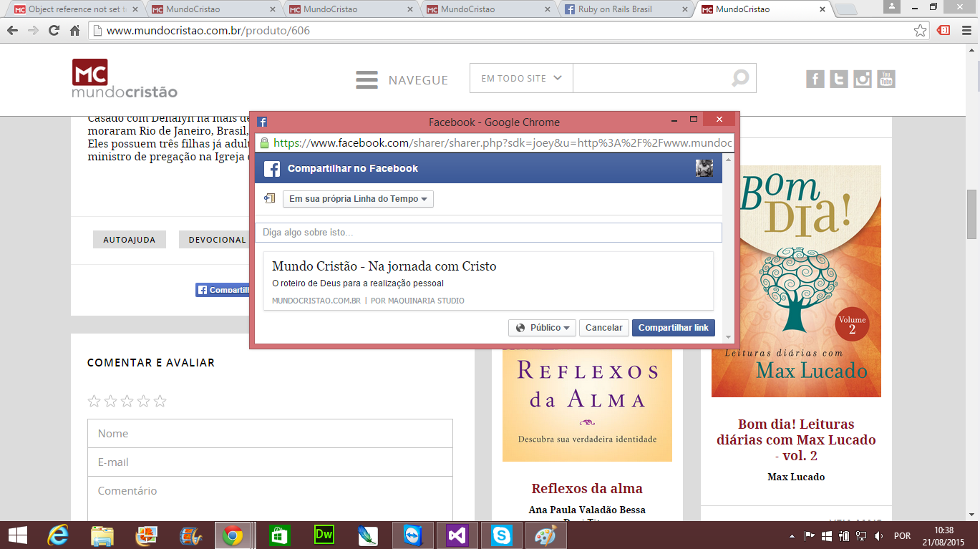
Task: Open the Twitter icon in site header
Action: [x=839, y=79]
